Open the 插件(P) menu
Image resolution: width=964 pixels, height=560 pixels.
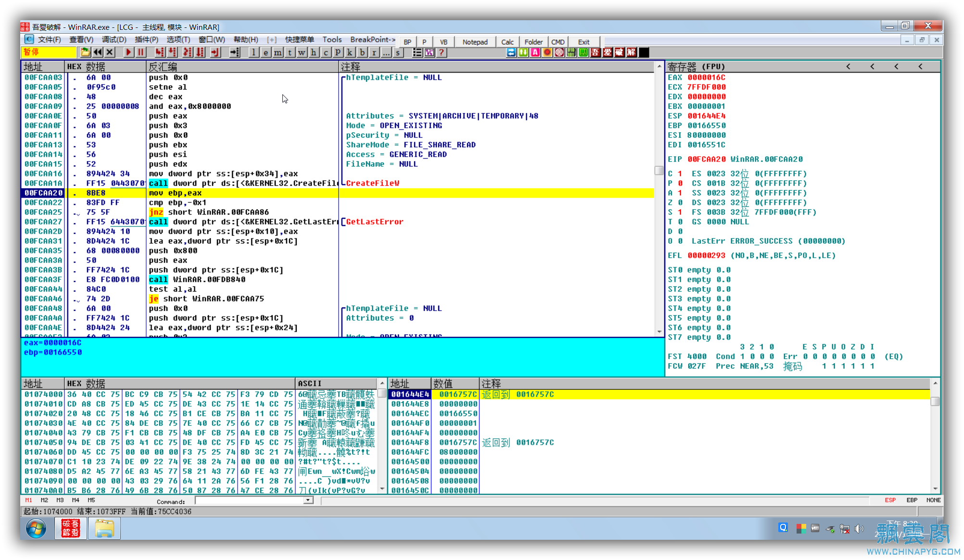tap(146, 40)
